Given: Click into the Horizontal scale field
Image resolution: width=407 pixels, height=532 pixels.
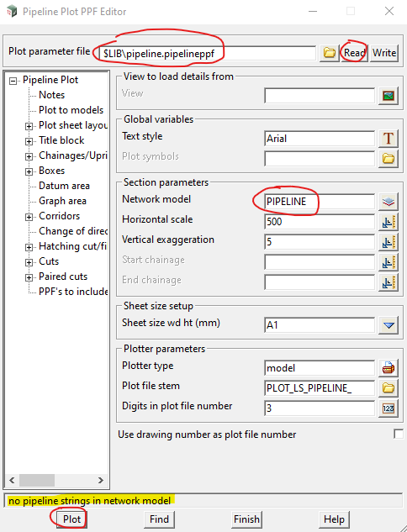Looking at the screenshot, I should [x=320, y=222].
